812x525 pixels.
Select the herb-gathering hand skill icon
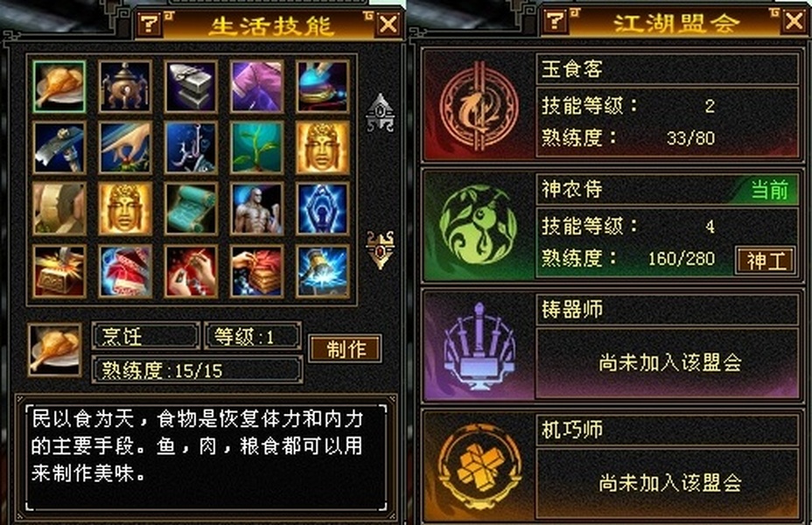125,148
